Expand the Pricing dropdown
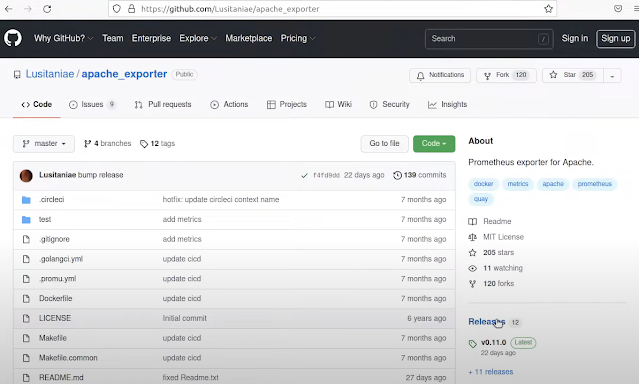The width and height of the screenshot is (639, 384). click(x=298, y=38)
